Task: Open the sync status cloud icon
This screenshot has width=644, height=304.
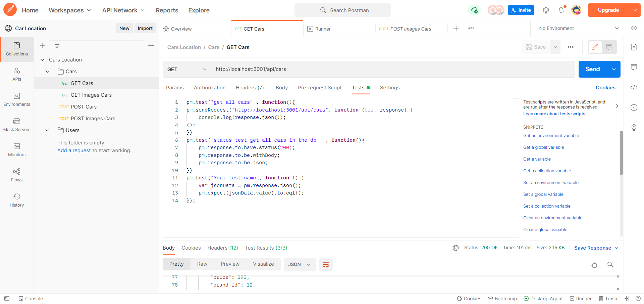Action: click(474, 10)
